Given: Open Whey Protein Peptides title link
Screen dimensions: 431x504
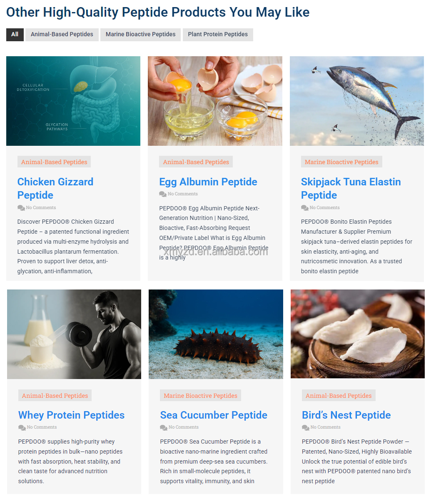Looking at the screenshot, I should coord(72,415).
